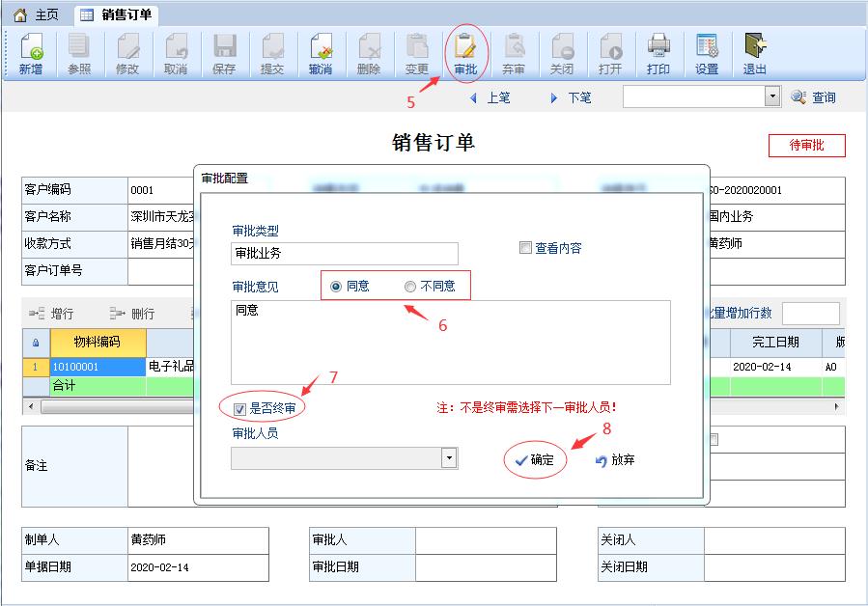Click the 新增 (New) toolbar icon
This screenshot has width=868, height=606.
[x=29, y=53]
